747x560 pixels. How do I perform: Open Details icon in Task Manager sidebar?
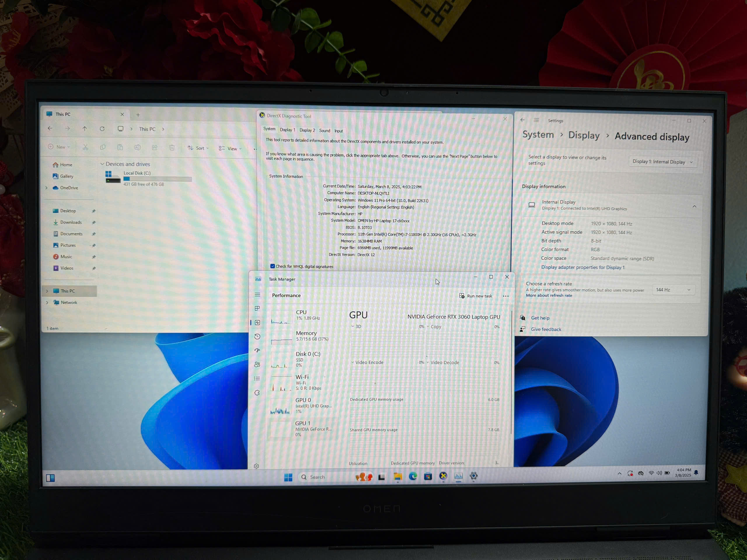pos(257,378)
